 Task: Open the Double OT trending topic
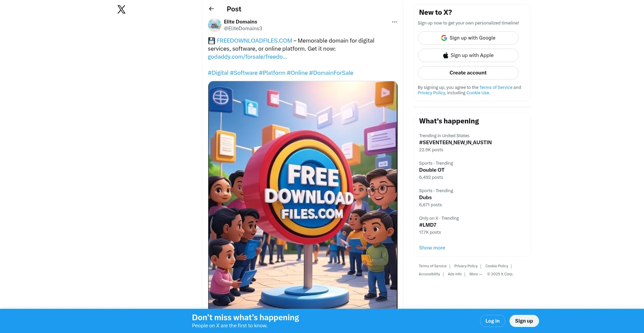[432, 170]
